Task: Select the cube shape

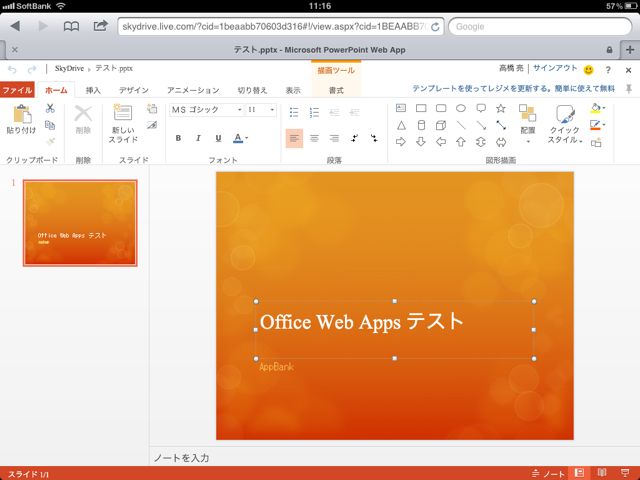Action: (x=441, y=125)
